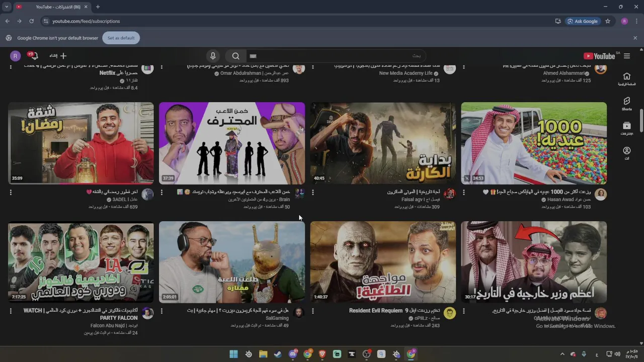
Task: Click the address bar URL youtube.com/feed/subscriptions
Action: coord(86,21)
